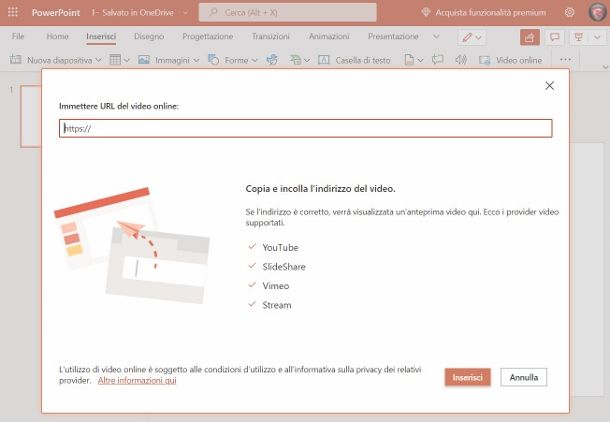Open the Transizioni tab
The width and height of the screenshot is (610, 422).
(271, 37)
